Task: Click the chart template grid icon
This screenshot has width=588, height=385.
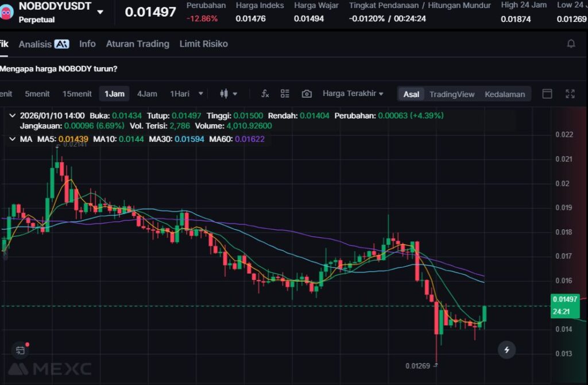Action: click(285, 94)
